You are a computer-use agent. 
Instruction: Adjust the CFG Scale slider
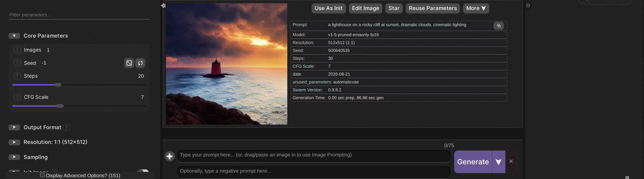79,106
